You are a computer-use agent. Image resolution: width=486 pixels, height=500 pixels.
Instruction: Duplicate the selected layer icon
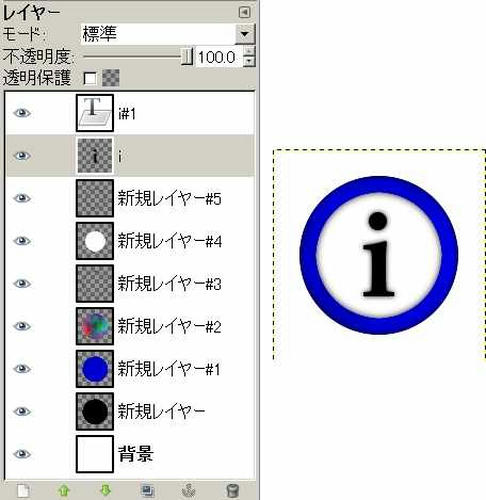pyautogui.click(x=147, y=491)
